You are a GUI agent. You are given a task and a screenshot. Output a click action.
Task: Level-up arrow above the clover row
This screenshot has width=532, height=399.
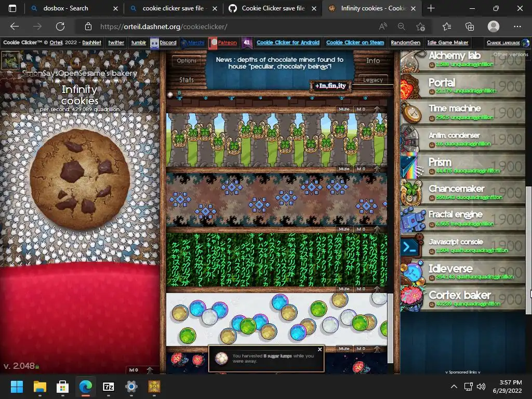coord(377,109)
